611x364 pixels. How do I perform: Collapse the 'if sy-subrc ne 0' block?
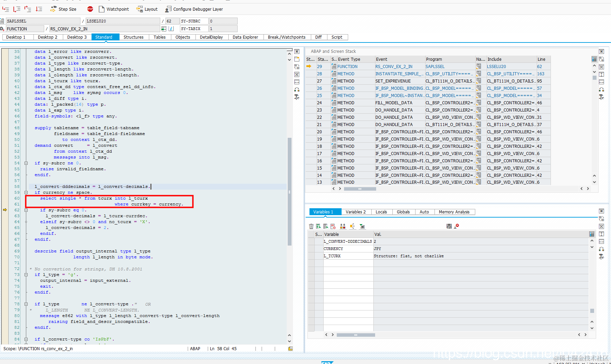[26, 163]
